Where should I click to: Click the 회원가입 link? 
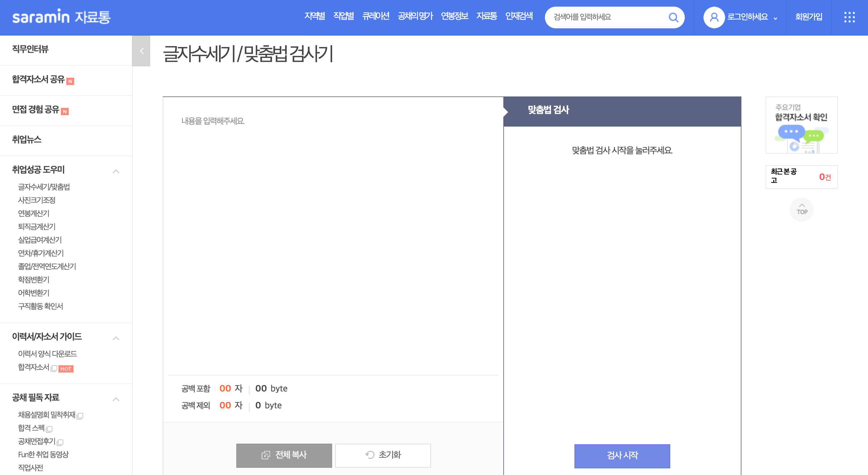808,17
